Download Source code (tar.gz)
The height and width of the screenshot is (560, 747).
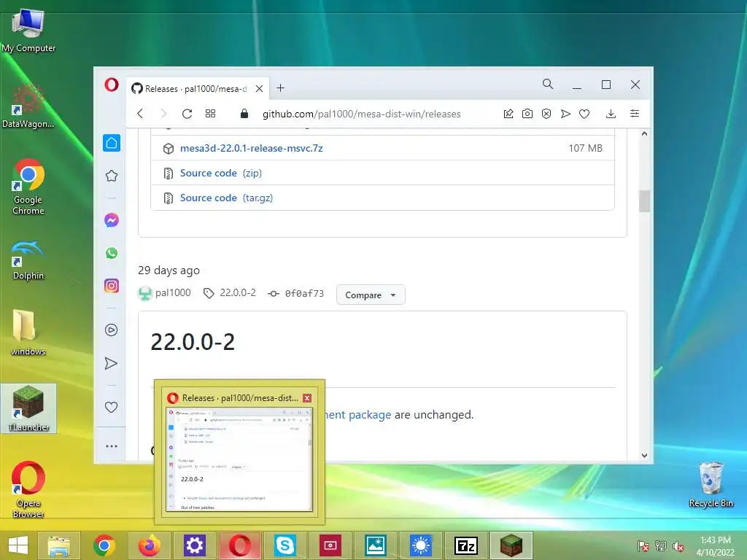click(x=226, y=198)
